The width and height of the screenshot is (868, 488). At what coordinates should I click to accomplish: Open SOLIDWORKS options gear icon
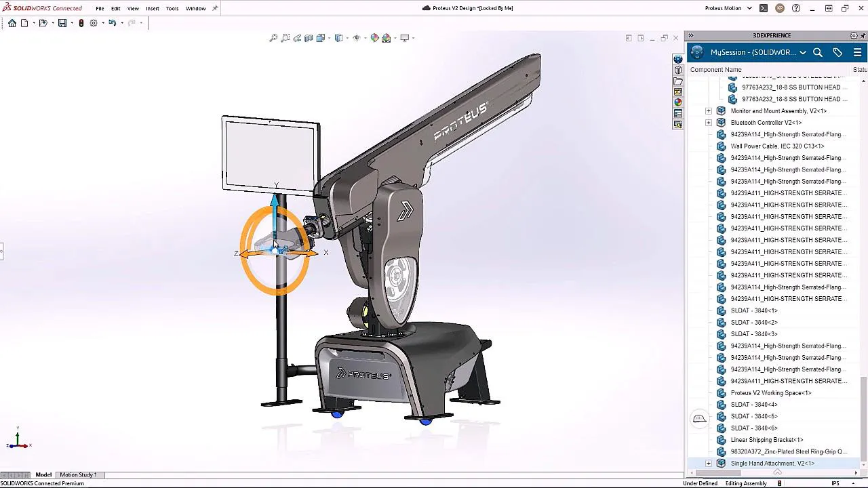coord(93,23)
